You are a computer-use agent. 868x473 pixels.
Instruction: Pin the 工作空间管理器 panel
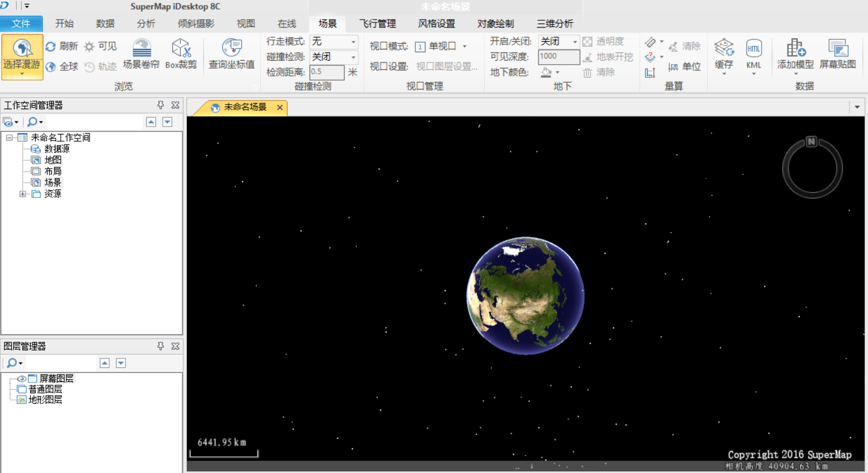pyautogui.click(x=160, y=105)
